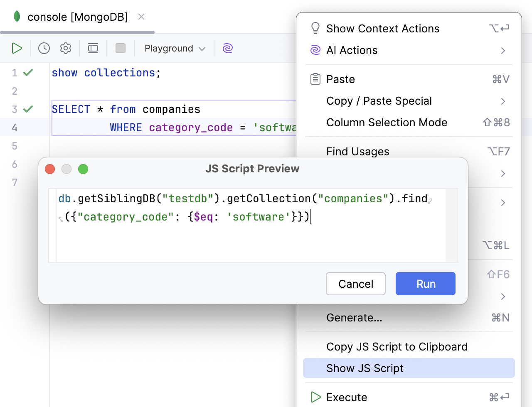Open console settings gear icon
The height and width of the screenshot is (407, 532).
tap(66, 49)
